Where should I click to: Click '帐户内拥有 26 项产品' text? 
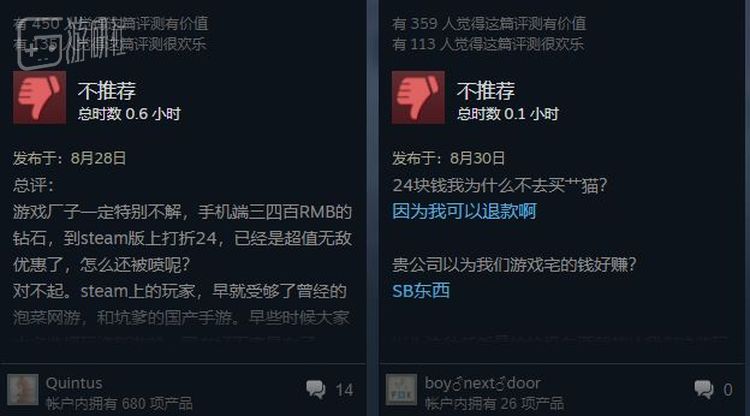pos(494,404)
